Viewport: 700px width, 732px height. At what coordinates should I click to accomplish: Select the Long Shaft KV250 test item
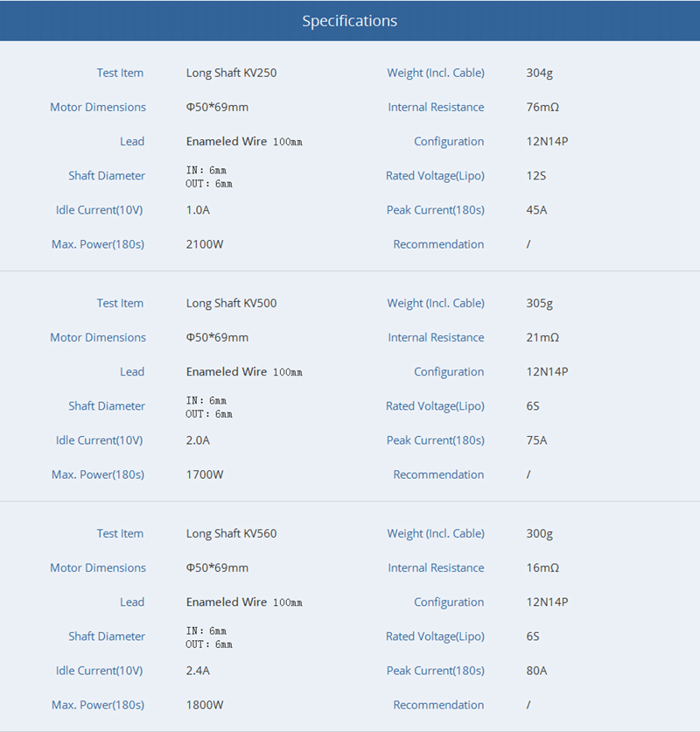(231, 73)
